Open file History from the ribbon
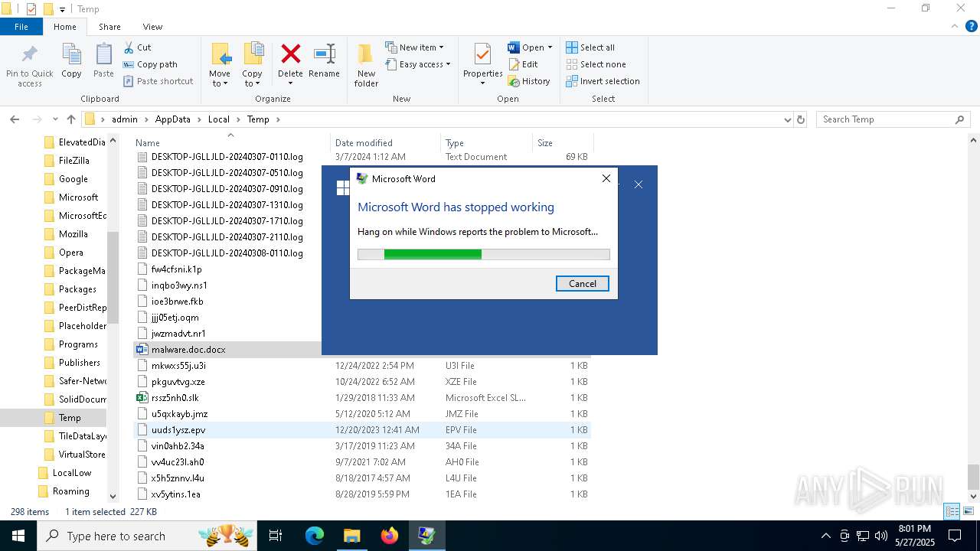This screenshot has width=980, height=551. [528, 81]
